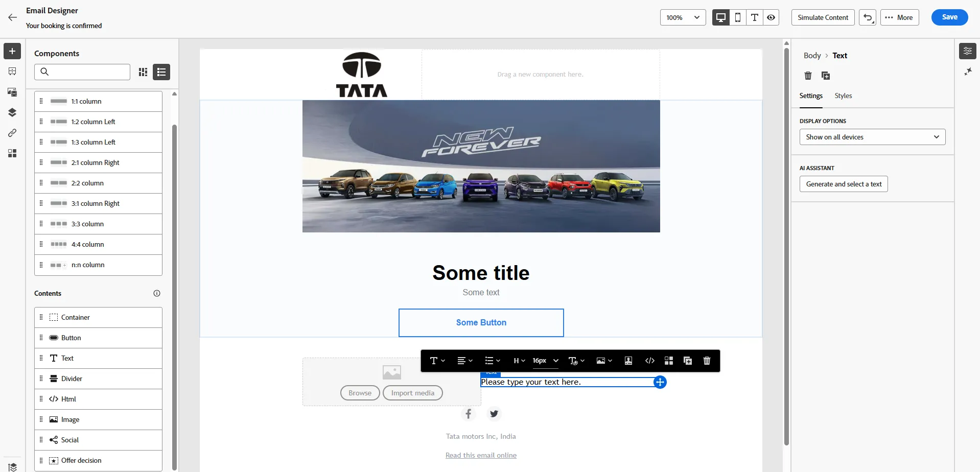Click the pin icon below settings toggle
Screen dimensions: 980x472
[968, 72]
